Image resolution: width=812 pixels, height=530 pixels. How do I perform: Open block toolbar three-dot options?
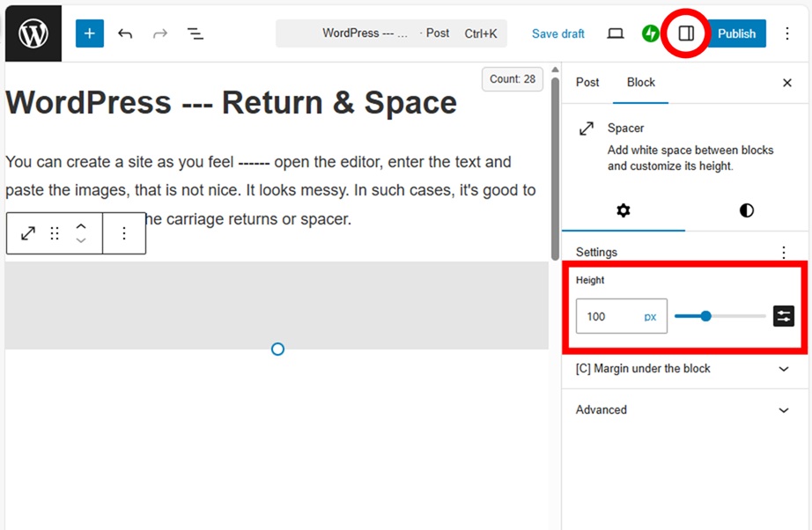124,233
